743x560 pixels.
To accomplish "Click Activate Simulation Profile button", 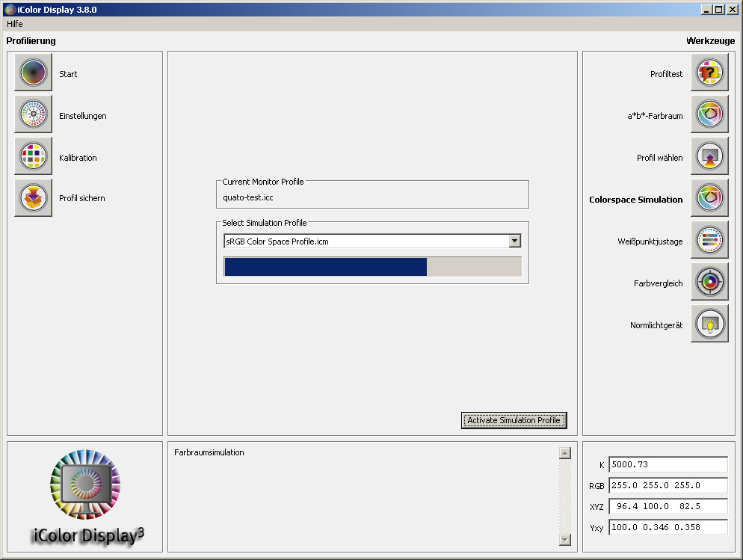I will pos(514,420).
